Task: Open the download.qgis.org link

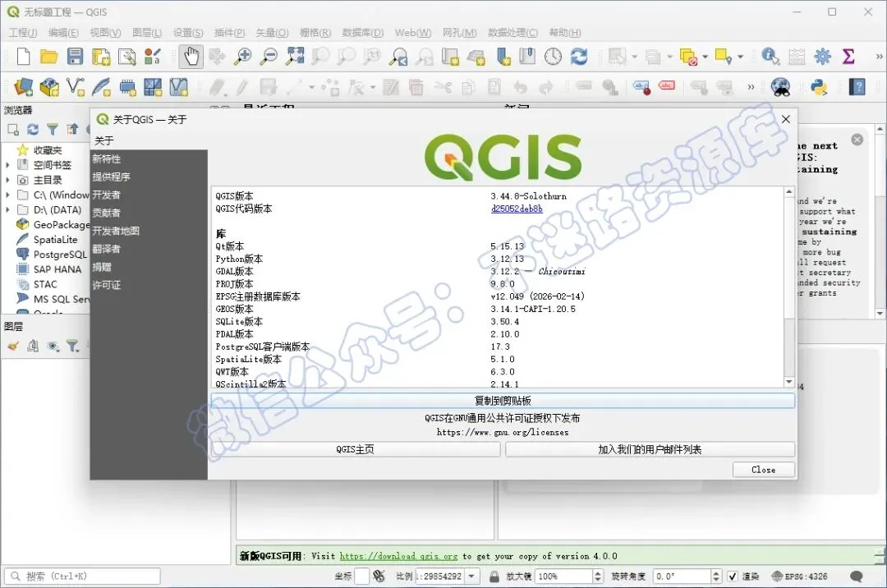Action: coord(399,556)
